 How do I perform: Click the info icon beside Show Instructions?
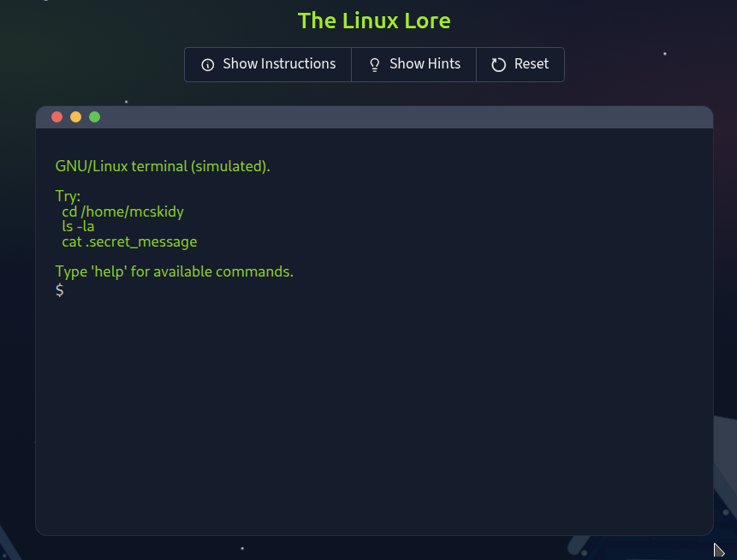pos(207,65)
